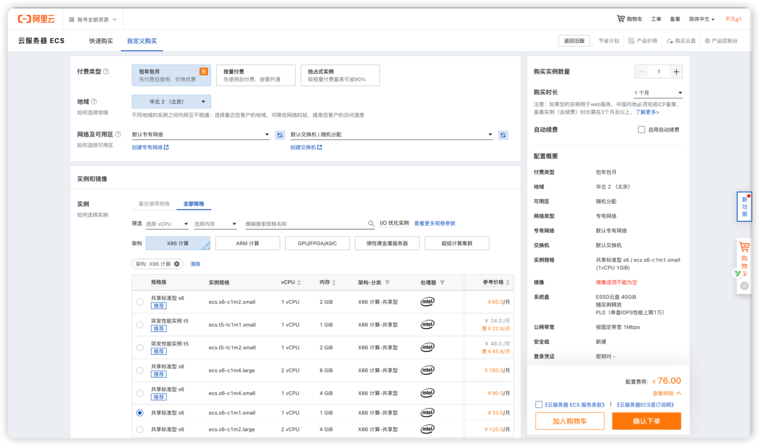Open 查看更多规格参数 link
The width and height of the screenshot is (760, 446).
(435, 223)
